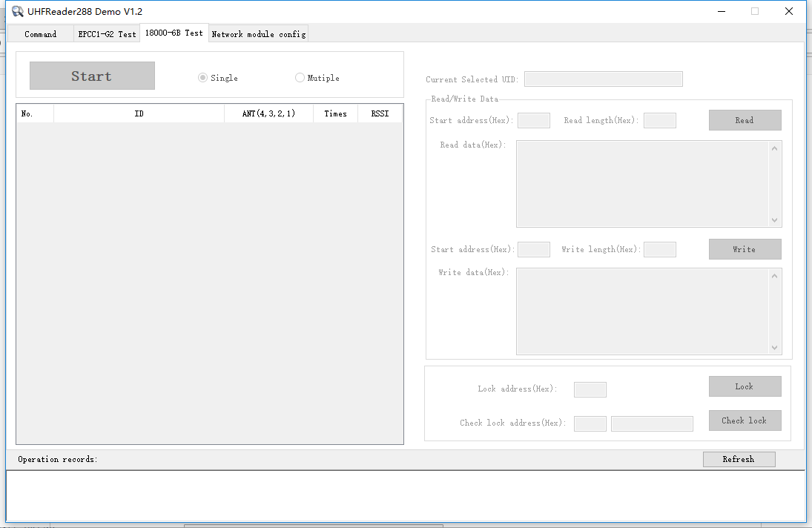Click the Lock address(Hex) field
The height and width of the screenshot is (528, 812).
pos(590,389)
